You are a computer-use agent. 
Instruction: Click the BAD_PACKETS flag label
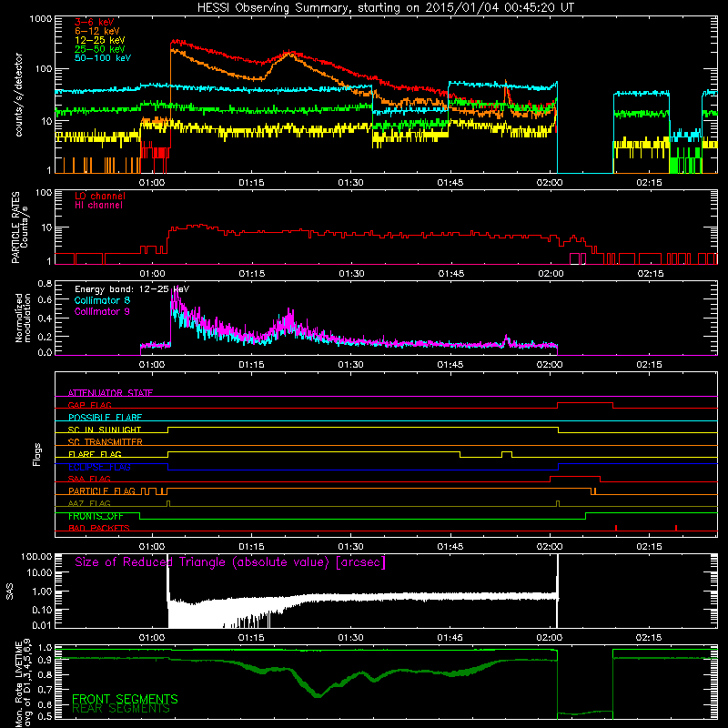(x=99, y=528)
